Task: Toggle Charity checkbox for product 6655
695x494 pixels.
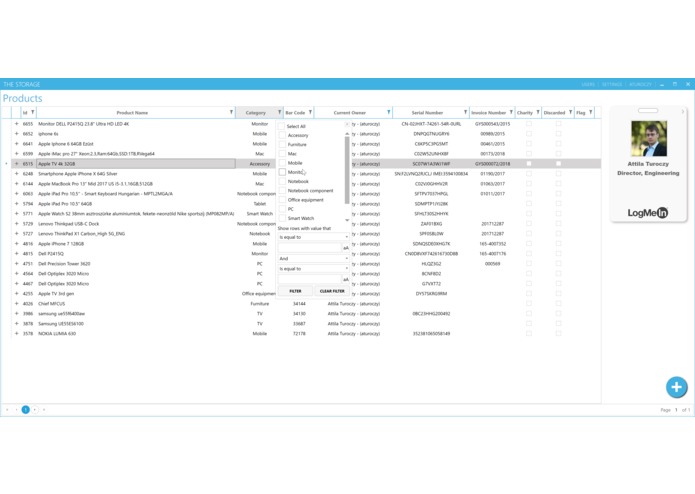Action: [529, 124]
